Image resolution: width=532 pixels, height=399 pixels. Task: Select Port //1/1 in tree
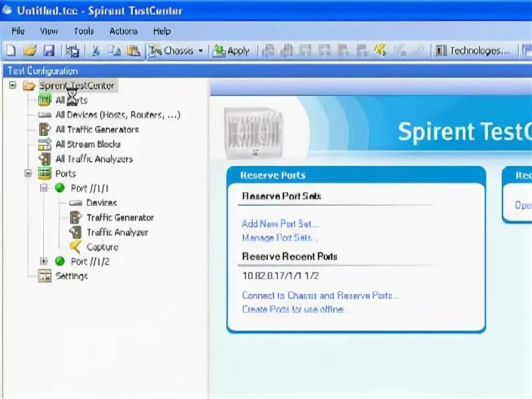90,188
